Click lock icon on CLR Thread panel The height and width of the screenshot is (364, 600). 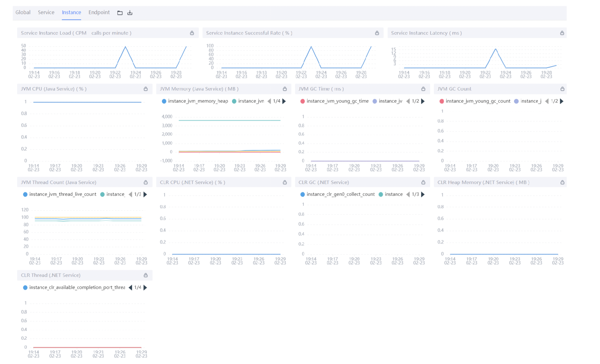click(x=146, y=275)
